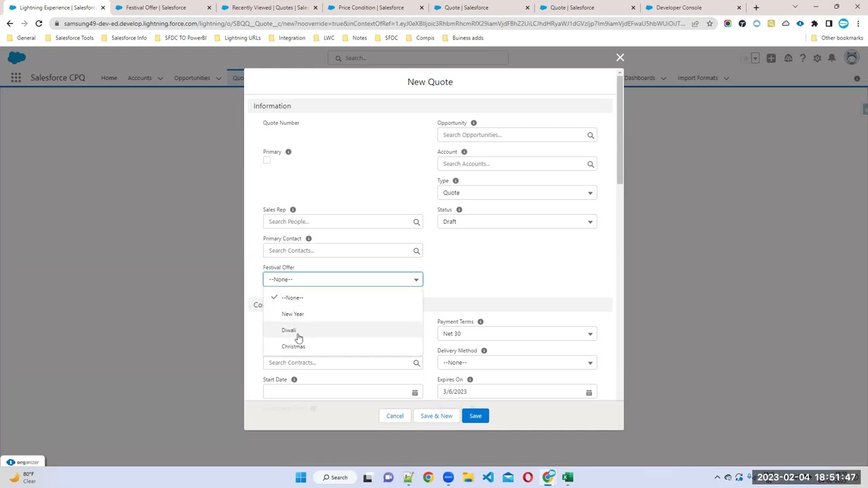Tick the Primary checkbox

267,161
